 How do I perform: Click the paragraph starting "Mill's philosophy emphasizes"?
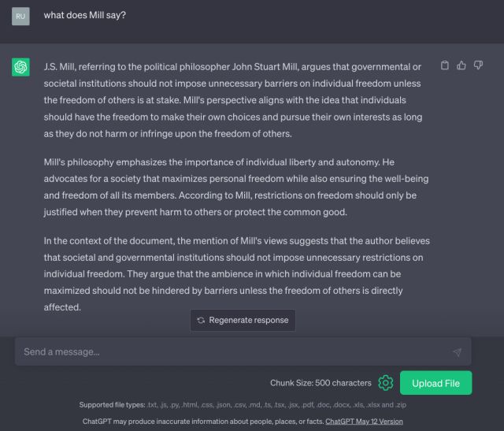coord(235,188)
